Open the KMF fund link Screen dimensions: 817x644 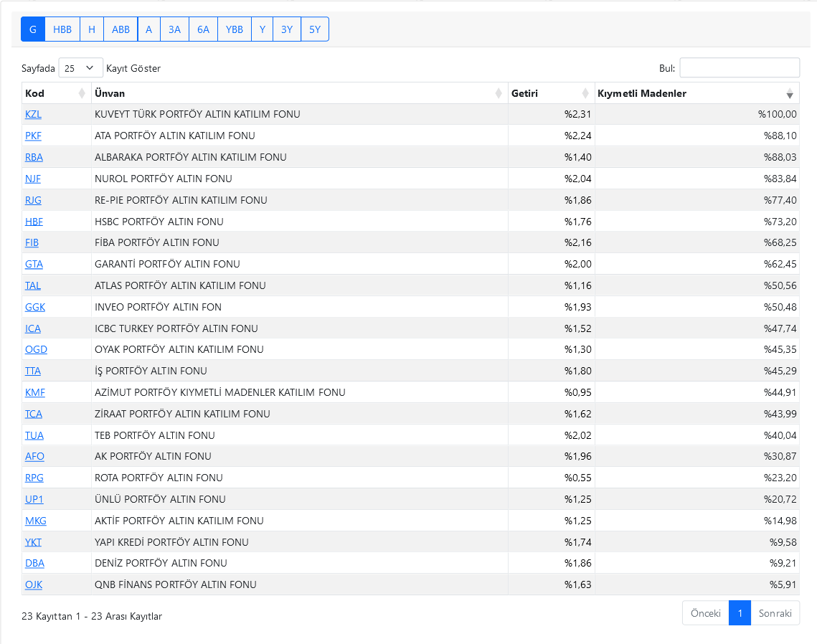(35, 392)
